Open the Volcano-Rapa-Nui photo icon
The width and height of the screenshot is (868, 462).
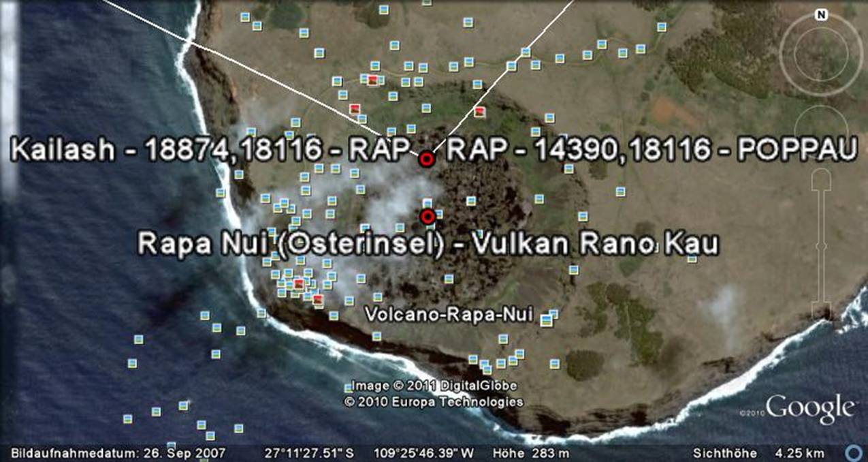click(x=545, y=320)
